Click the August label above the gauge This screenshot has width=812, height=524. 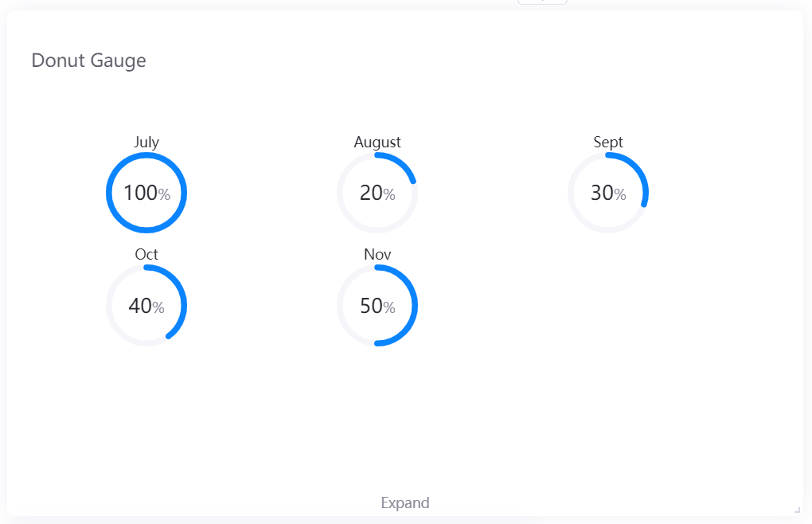[377, 142]
